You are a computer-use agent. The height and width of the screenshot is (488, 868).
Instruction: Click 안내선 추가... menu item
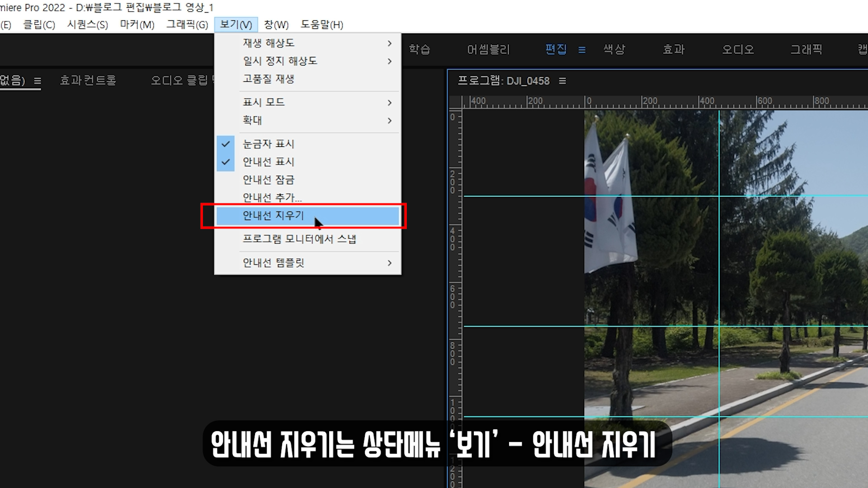click(272, 197)
